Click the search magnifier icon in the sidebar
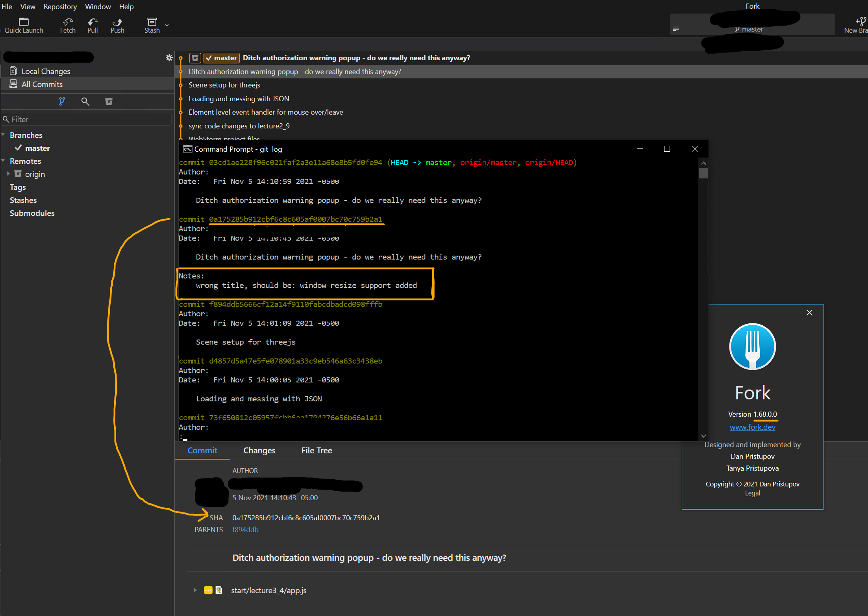The image size is (868, 616). click(x=85, y=102)
